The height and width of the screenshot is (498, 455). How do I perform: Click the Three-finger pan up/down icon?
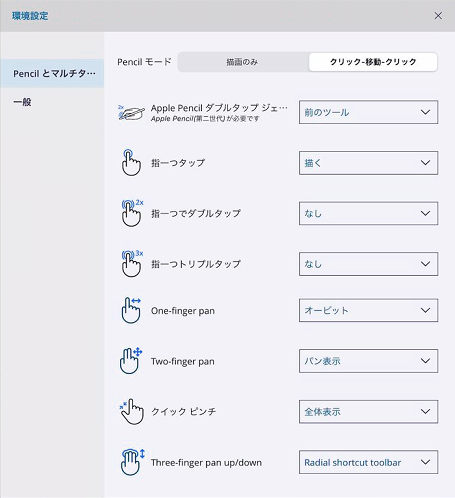133,462
